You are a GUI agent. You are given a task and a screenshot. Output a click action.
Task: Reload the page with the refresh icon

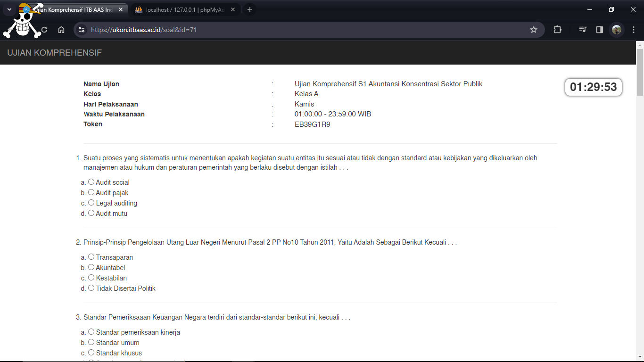[x=44, y=30]
